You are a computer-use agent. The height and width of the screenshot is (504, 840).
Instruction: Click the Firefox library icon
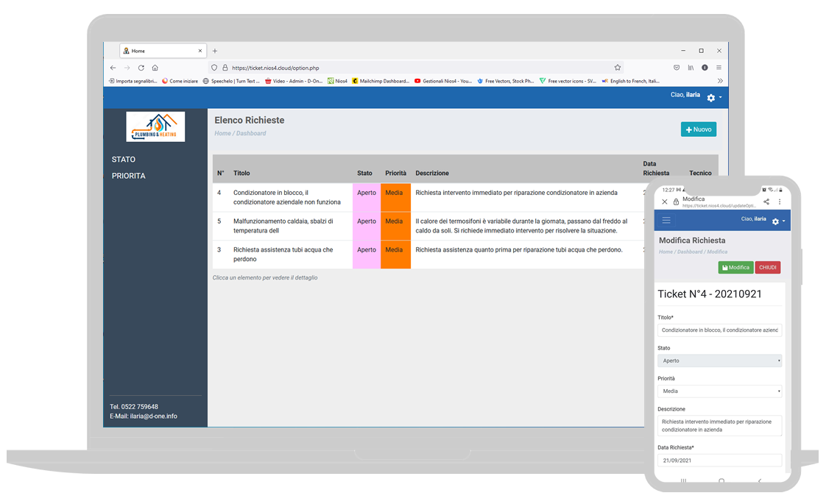point(691,68)
